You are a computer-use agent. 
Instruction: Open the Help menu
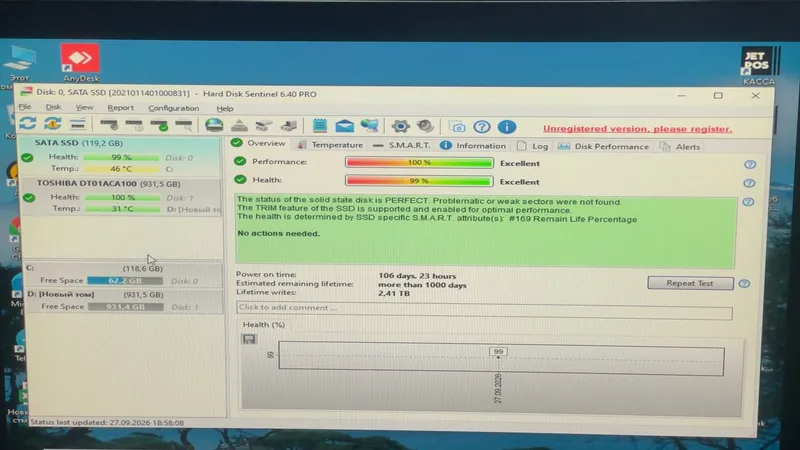click(224, 109)
